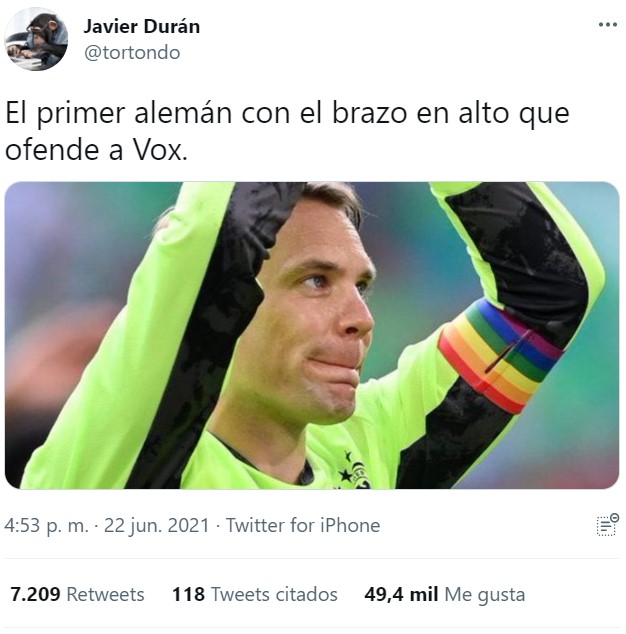Click the tweet text about Vox
Viewport: 626px width, 634px height.
(x=287, y=131)
